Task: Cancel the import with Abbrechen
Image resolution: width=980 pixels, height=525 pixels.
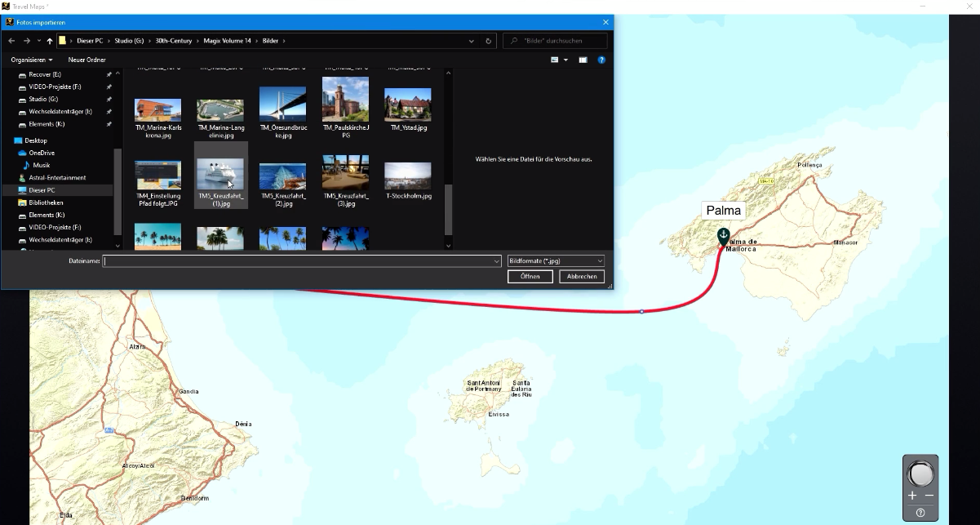Action: tap(582, 276)
